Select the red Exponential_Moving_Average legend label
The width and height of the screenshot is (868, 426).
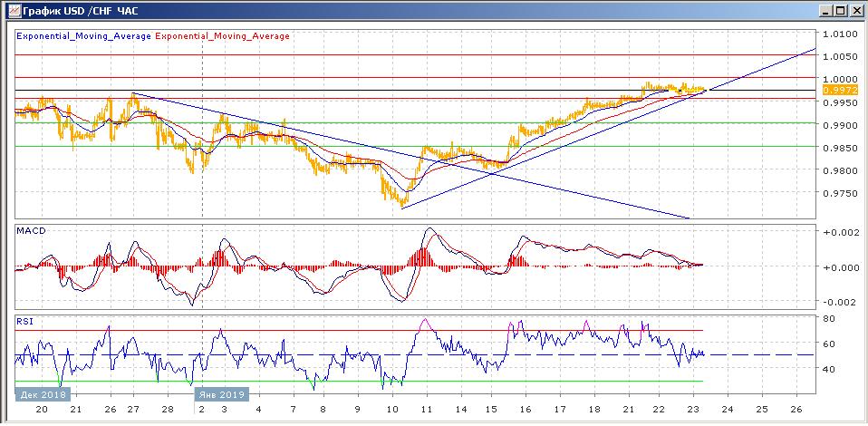223,36
